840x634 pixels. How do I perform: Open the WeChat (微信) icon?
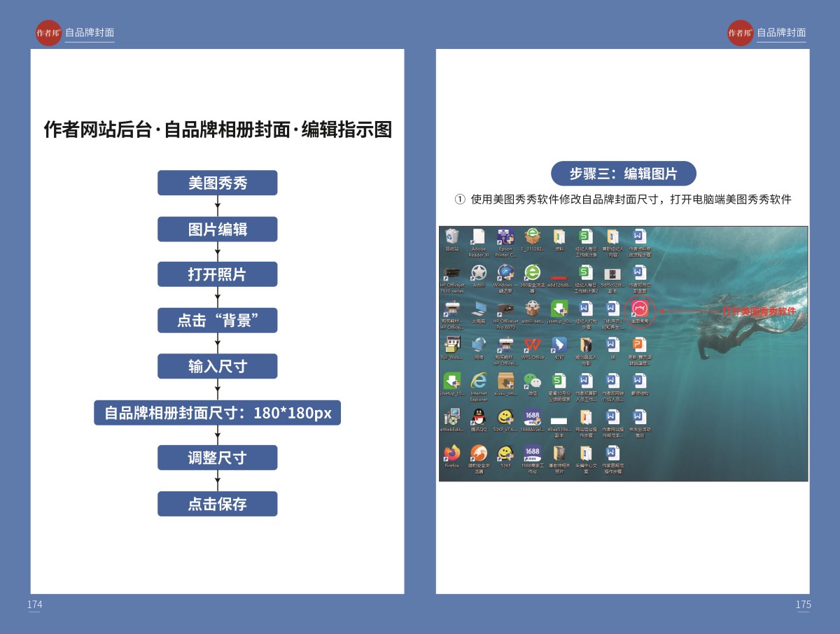[x=532, y=381]
